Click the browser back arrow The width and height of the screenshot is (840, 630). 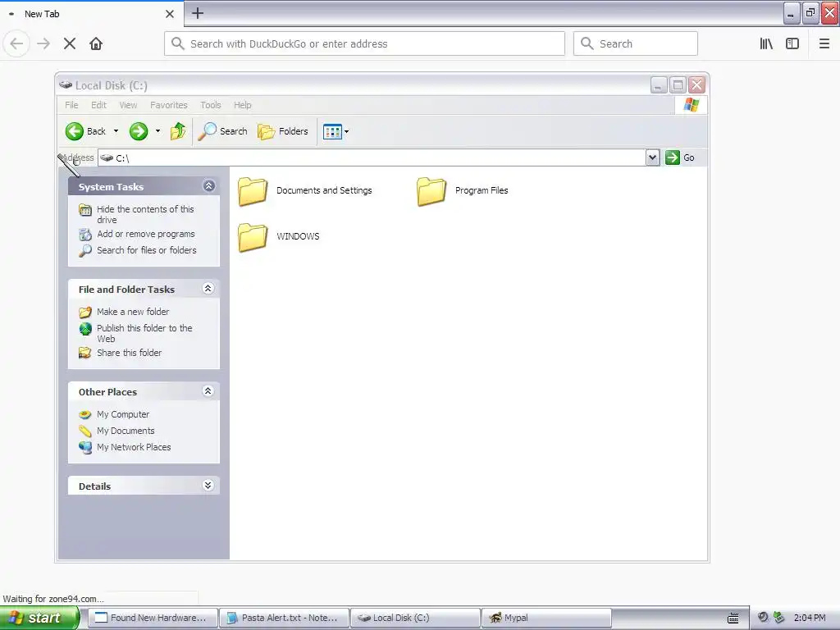pyautogui.click(x=16, y=43)
